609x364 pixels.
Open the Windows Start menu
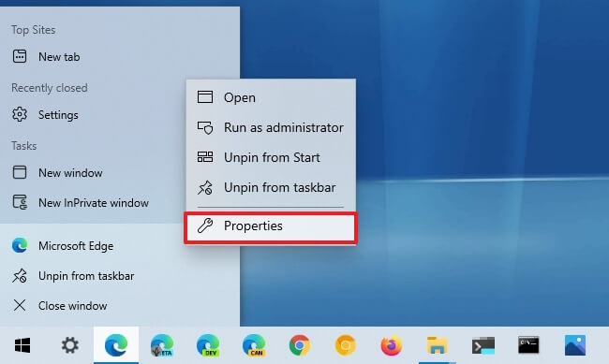pyautogui.click(x=22, y=345)
